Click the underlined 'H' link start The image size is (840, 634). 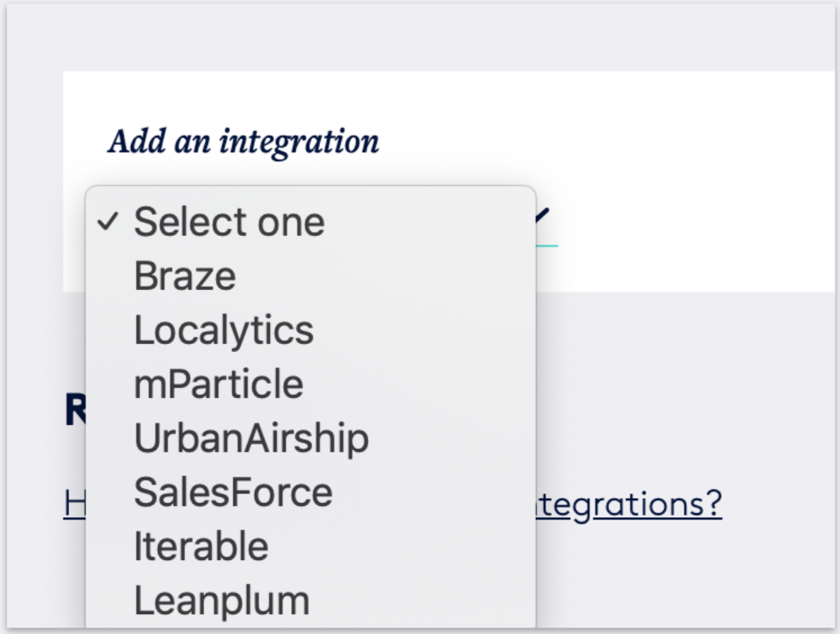pos(74,504)
